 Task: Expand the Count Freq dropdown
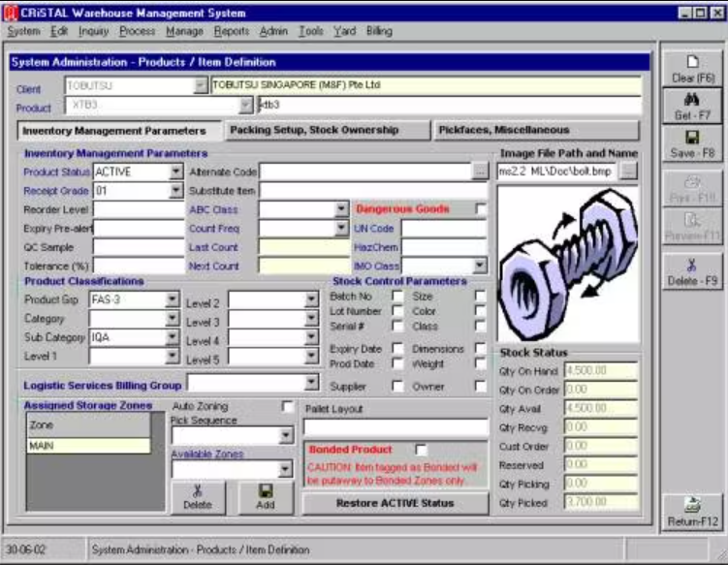[x=341, y=228]
